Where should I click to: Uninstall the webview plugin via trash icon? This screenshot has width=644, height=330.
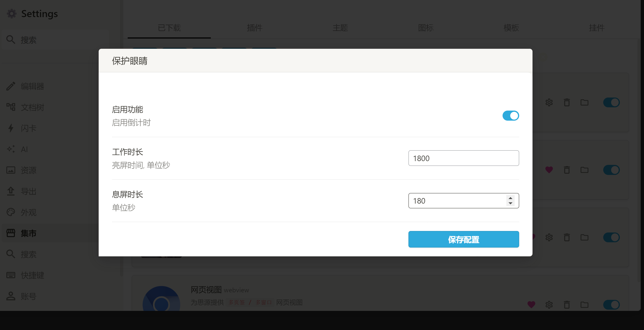(x=566, y=305)
